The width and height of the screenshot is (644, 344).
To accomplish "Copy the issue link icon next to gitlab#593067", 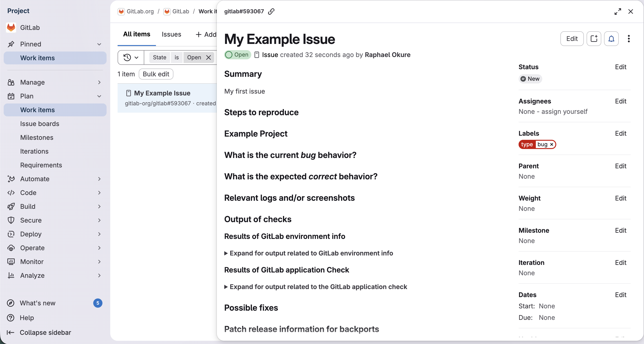I will click(x=271, y=11).
